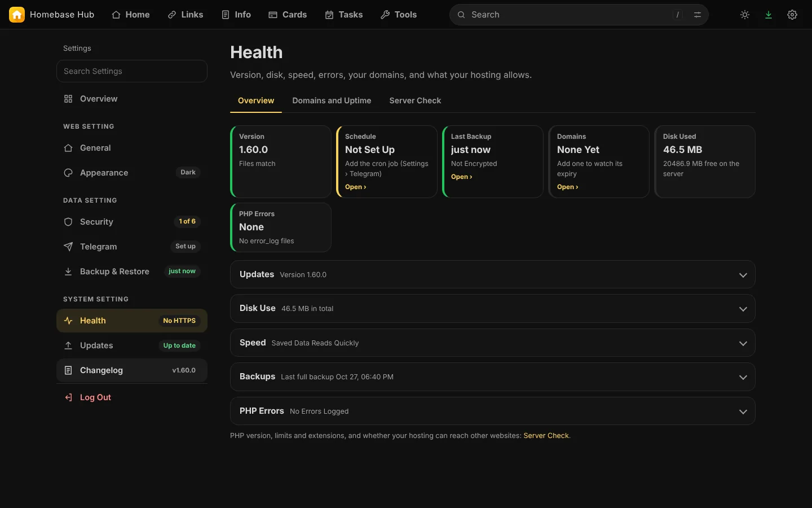Image resolution: width=812 pixels, height=508 pixels.
Task: Toggle the light theme sun icon
Action: (745, 15)
